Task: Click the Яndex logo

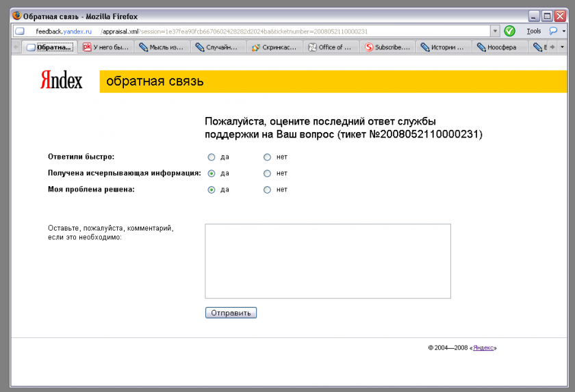Action: [x=61, y=80]
